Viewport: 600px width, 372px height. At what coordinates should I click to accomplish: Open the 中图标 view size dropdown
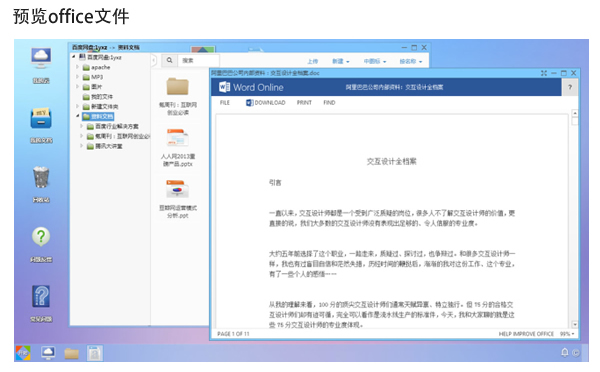click(375, 61)
